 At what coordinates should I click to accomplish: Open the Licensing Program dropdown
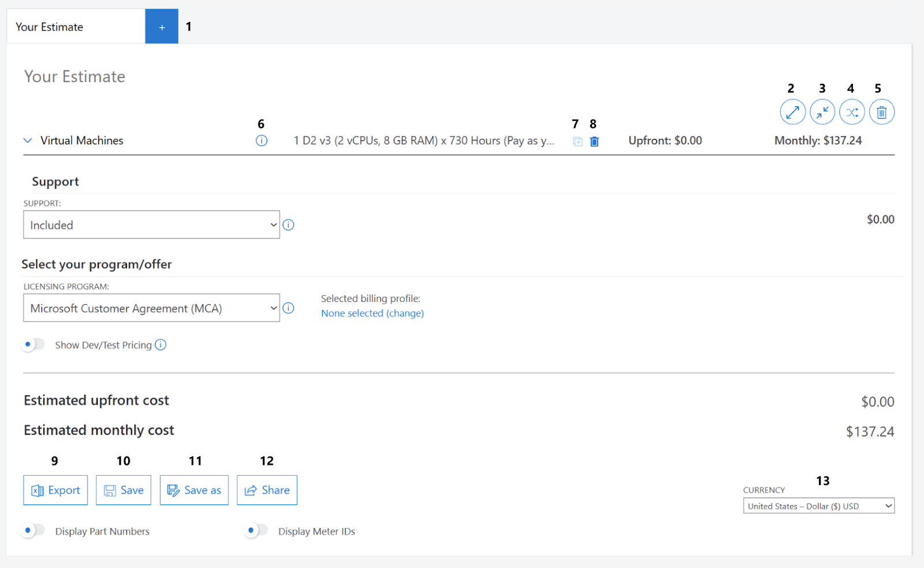point(151,308)
